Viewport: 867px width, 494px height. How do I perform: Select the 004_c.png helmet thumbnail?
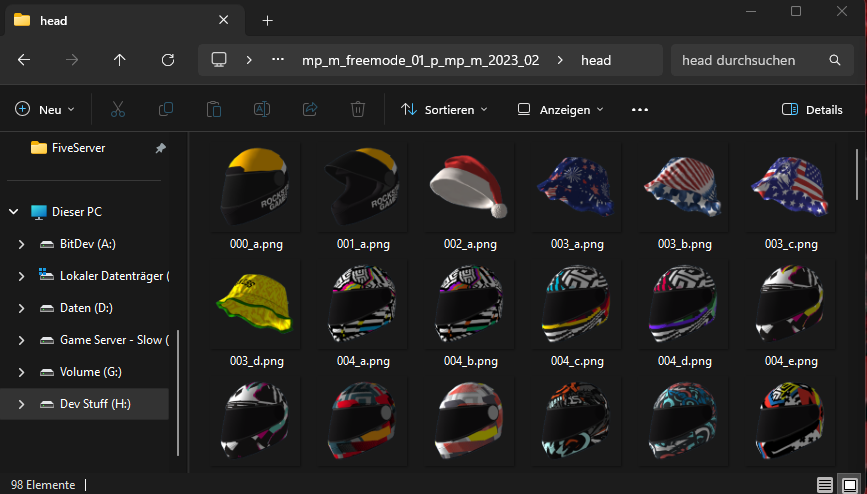(x=577, y=304)
